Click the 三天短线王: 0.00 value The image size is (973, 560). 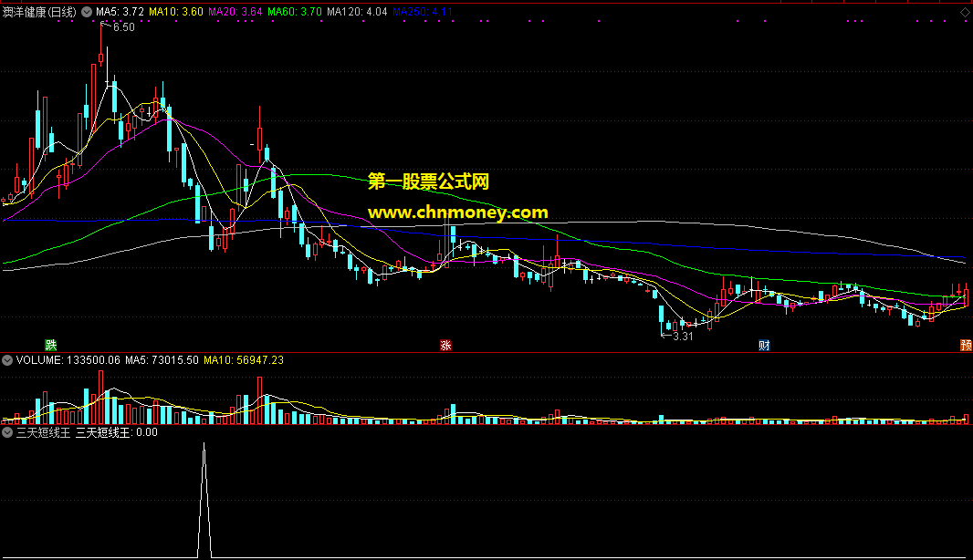coord(117,432)
